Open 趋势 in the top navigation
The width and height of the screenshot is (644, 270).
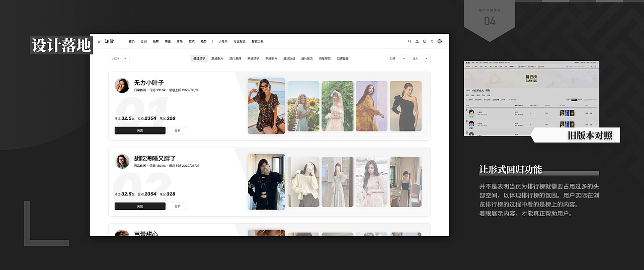(x=204, y=41)
